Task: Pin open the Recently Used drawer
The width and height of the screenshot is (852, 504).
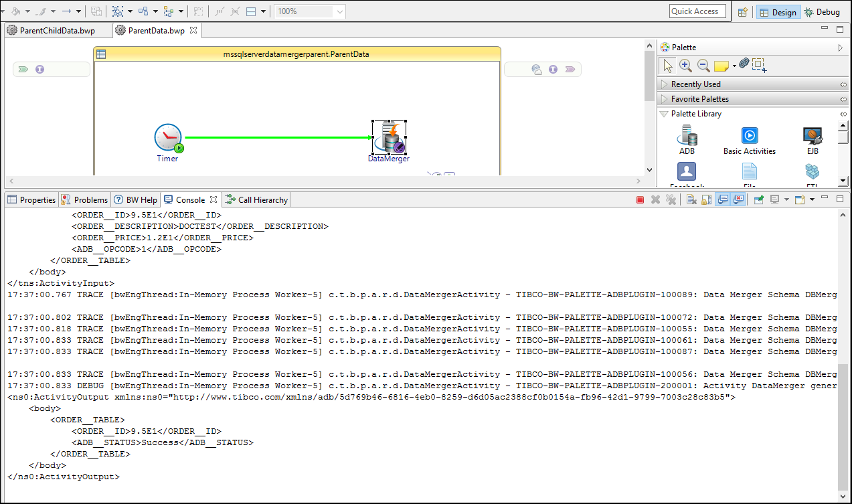Action: click(843, 84)
